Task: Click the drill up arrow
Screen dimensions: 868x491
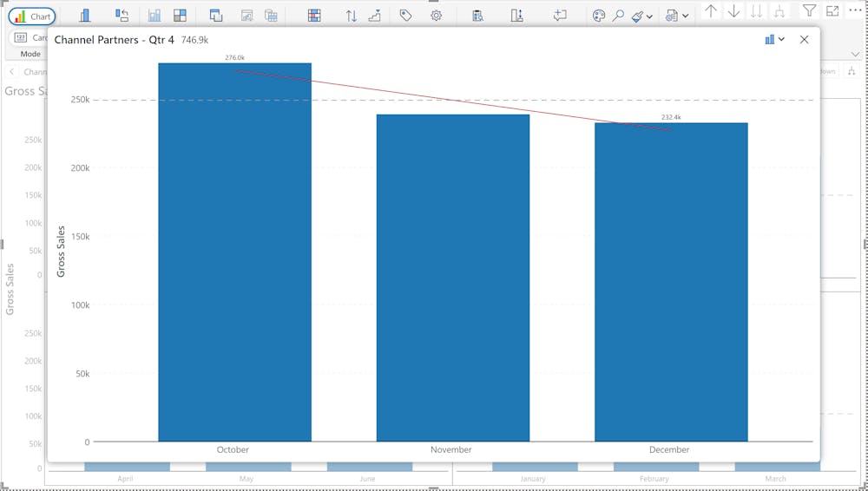Action: tap(711, 10)
